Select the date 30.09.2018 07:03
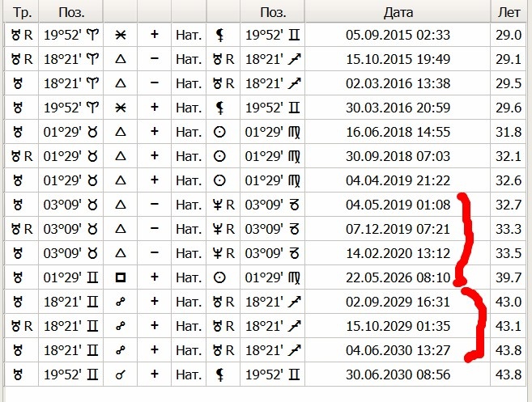532x402 pixels. click(398, 156)
